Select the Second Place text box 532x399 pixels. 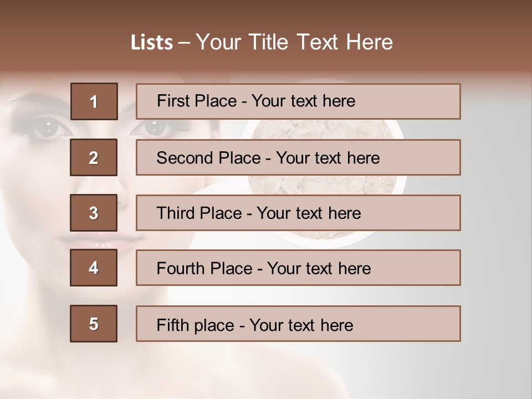coord(298,157)
